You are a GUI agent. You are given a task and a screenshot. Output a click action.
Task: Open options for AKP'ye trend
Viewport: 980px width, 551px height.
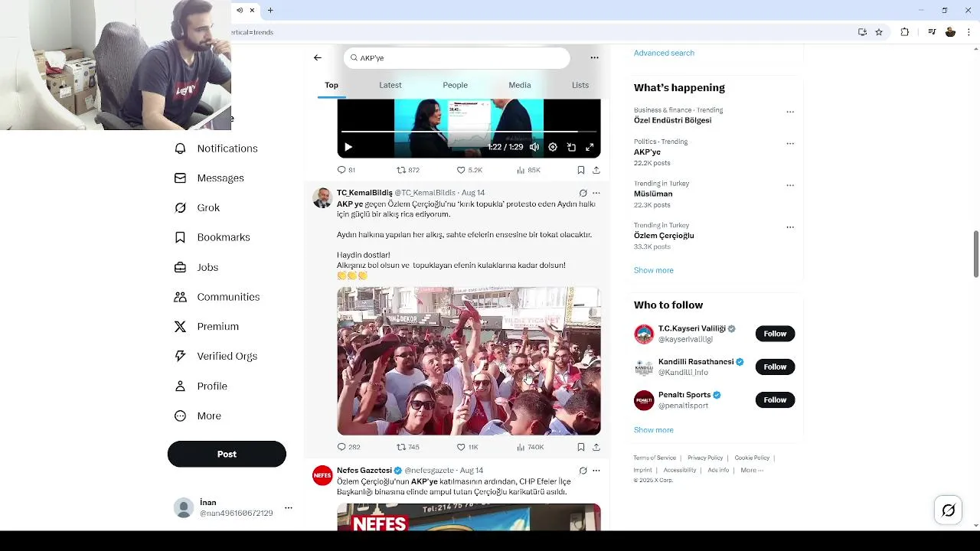pyautogui.click(x=790, y=143)
